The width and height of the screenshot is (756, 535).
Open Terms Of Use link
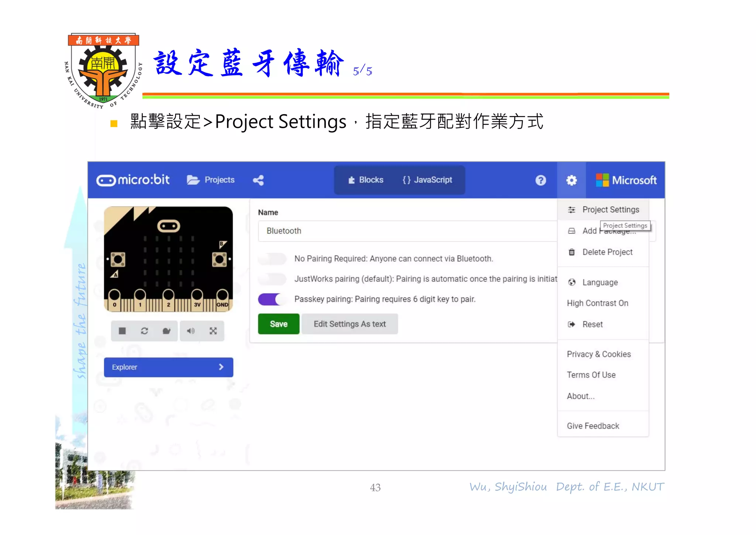click(603, 375)
